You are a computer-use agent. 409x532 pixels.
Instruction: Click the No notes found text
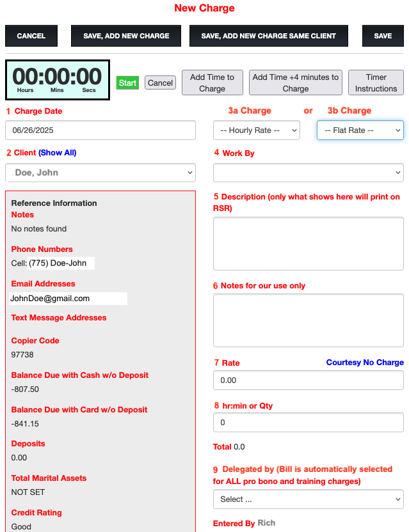point(39,229)
